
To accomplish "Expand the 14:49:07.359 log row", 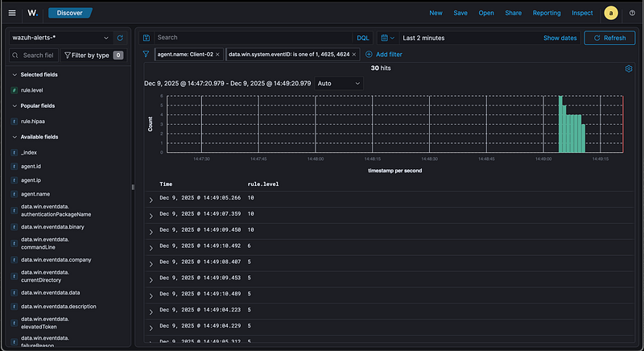I will click(151, 216).
